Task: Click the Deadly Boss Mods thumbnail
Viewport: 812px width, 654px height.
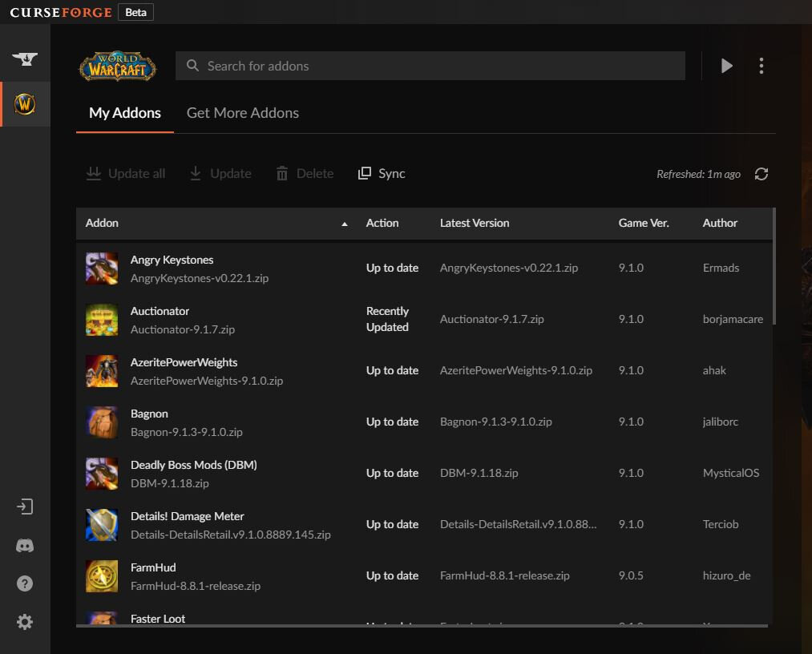Action: pos(102,474)
